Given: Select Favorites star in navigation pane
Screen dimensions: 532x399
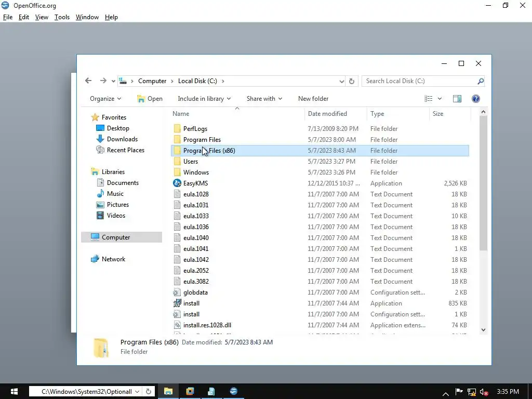Looking at the screenshot, I should pyautogui.click(x=95, y=117).
